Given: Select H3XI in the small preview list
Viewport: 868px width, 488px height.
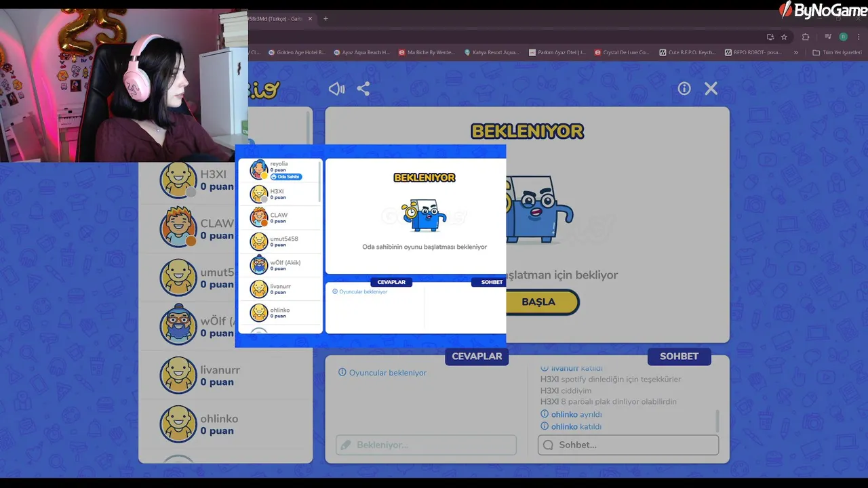Looking at the screenshot, I should 279,195.
